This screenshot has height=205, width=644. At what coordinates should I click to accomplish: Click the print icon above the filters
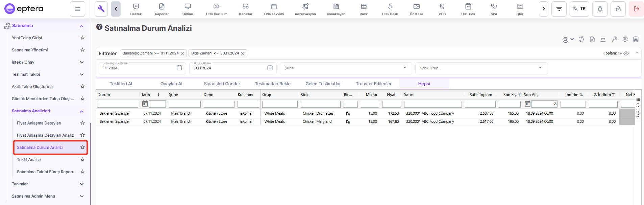click(565, 40)
